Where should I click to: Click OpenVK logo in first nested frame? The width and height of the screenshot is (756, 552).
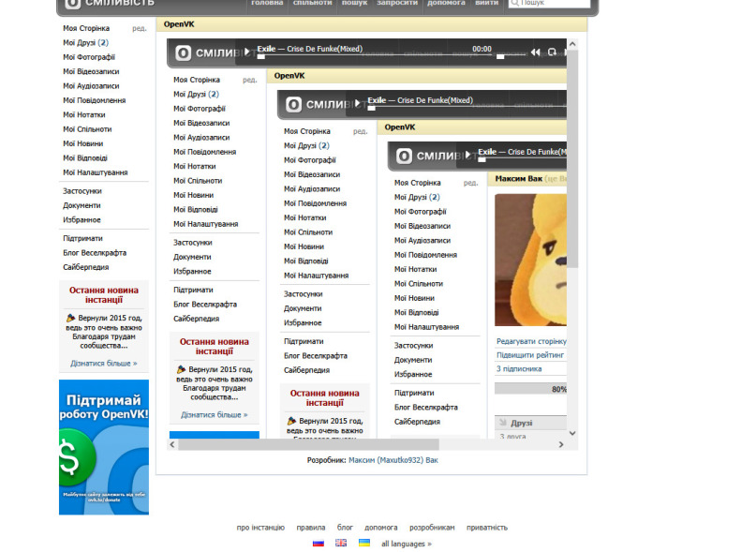coord(184,52)
